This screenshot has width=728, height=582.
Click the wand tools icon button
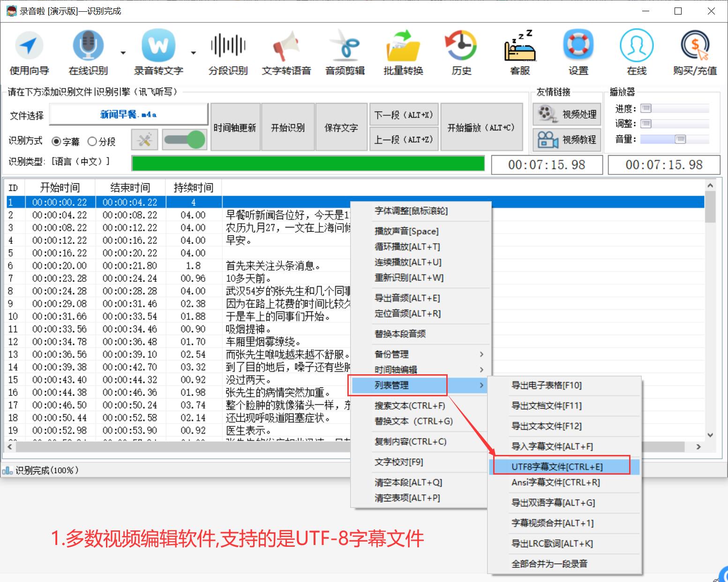(145, 140)
